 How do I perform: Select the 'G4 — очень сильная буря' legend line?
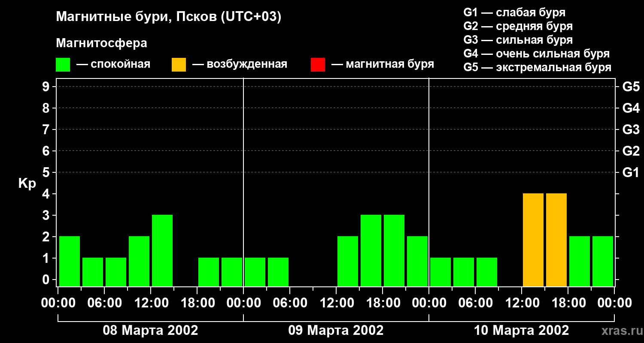[537, 54]
